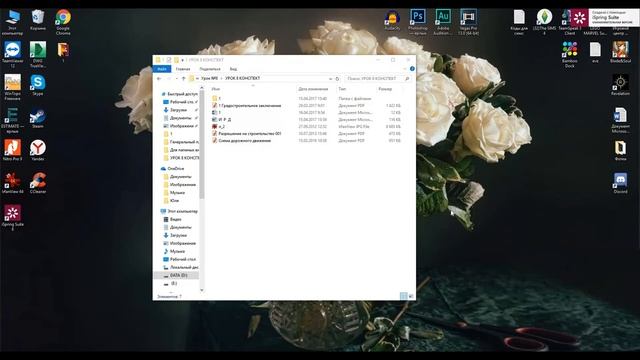Select the Корзина recycle bin icon
This screenshot has width=640, height=360.
click(38, 20)
